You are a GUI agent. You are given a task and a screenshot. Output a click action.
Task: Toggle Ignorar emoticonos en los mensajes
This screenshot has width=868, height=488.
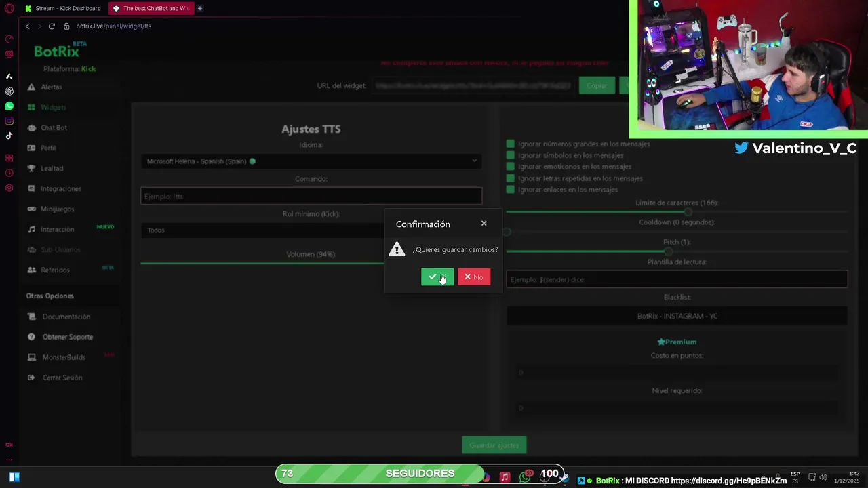point(511,167)
